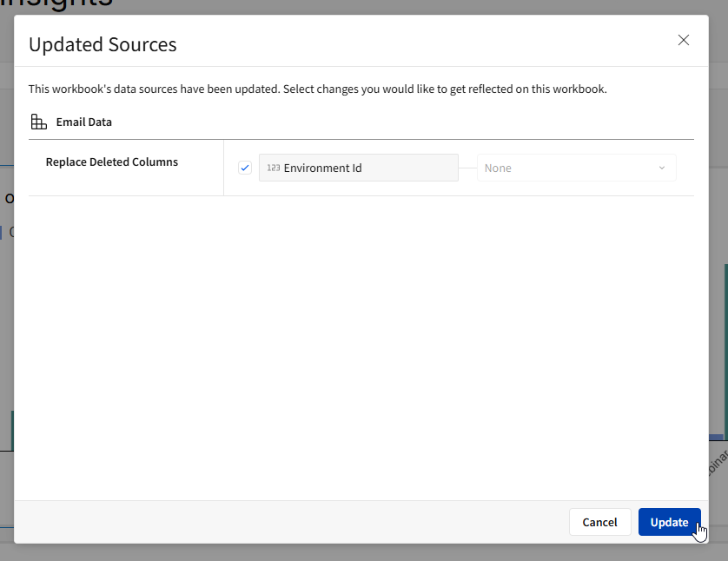Click the chevron arrow in None dropdown
The width and height of the screenshot is (728, 561).
[662, 168]
